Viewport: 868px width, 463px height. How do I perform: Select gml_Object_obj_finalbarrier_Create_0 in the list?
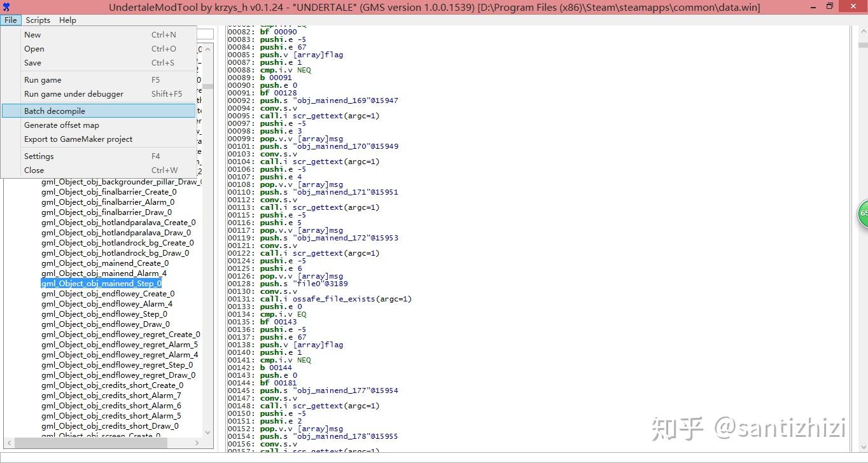(x=109, y=192)
